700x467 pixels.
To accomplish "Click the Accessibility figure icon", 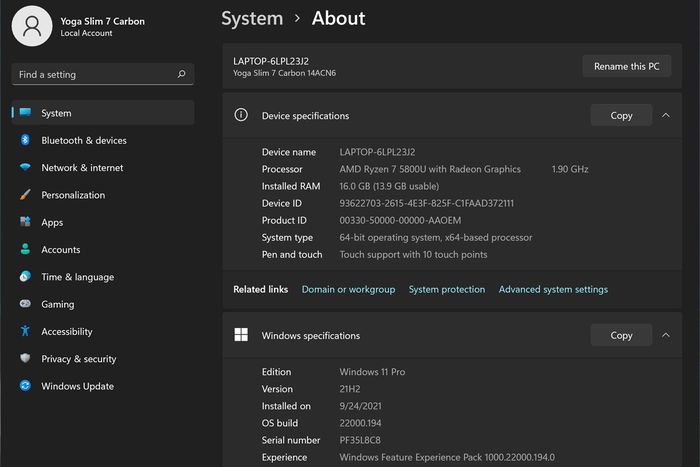I will 25,331.
